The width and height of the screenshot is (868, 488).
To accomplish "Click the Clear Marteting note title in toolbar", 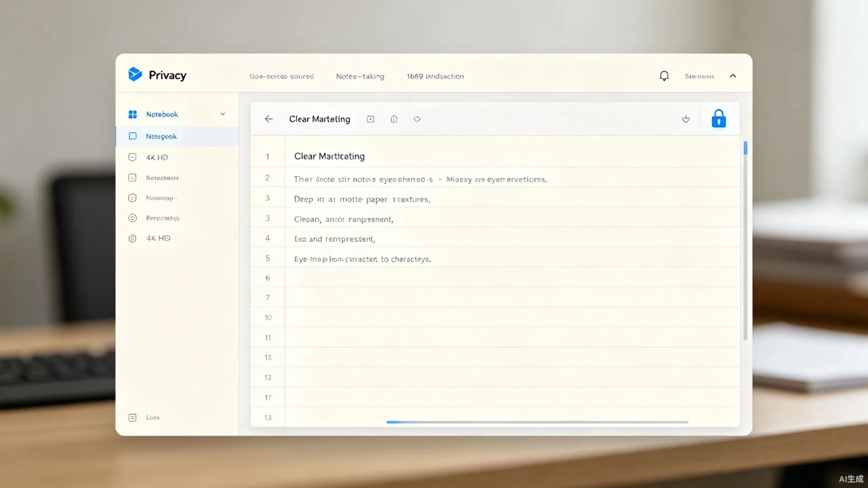I will (320, 119).
